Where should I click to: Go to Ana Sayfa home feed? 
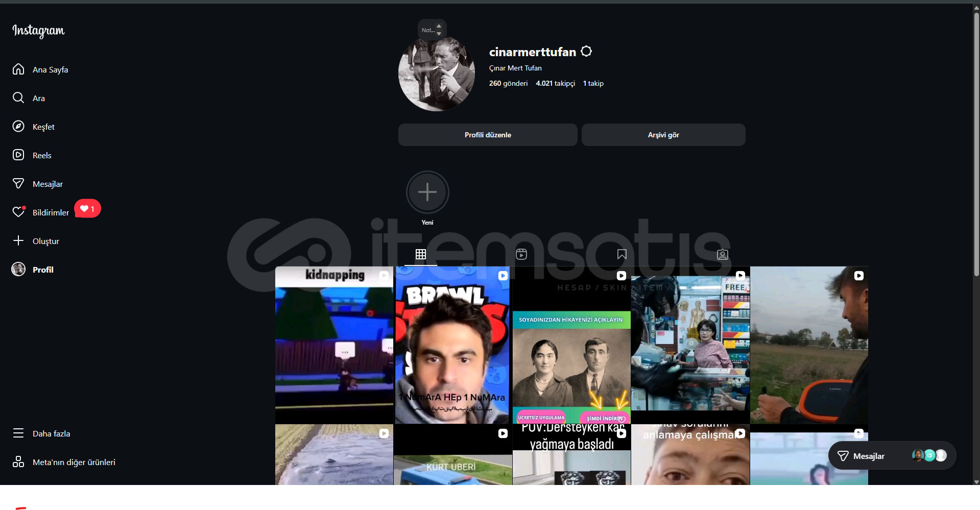pyautogui.click(x=40, y=69)
